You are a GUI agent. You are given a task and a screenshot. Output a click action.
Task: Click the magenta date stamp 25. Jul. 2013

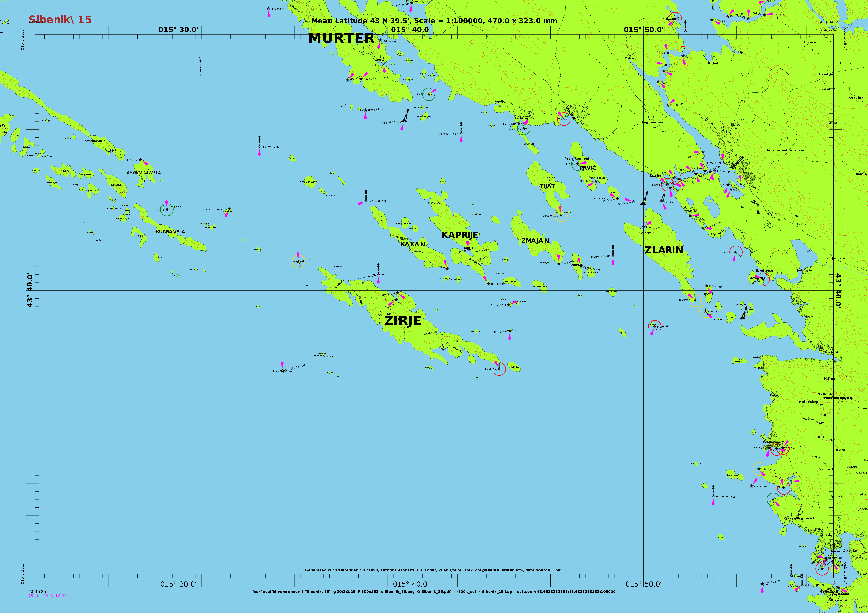click(x=47, y=596)
